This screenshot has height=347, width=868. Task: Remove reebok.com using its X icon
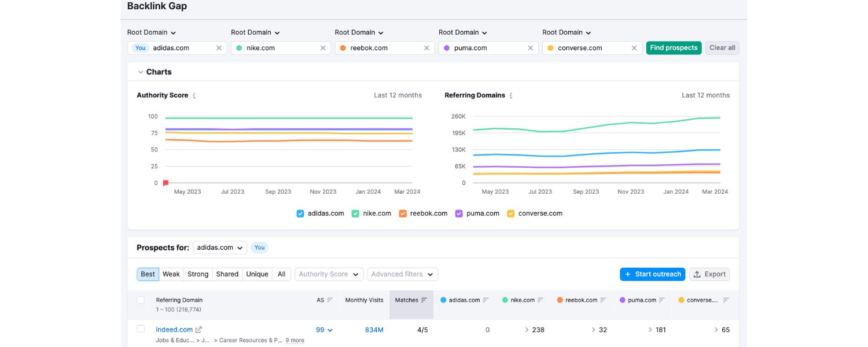click(426, 48)
